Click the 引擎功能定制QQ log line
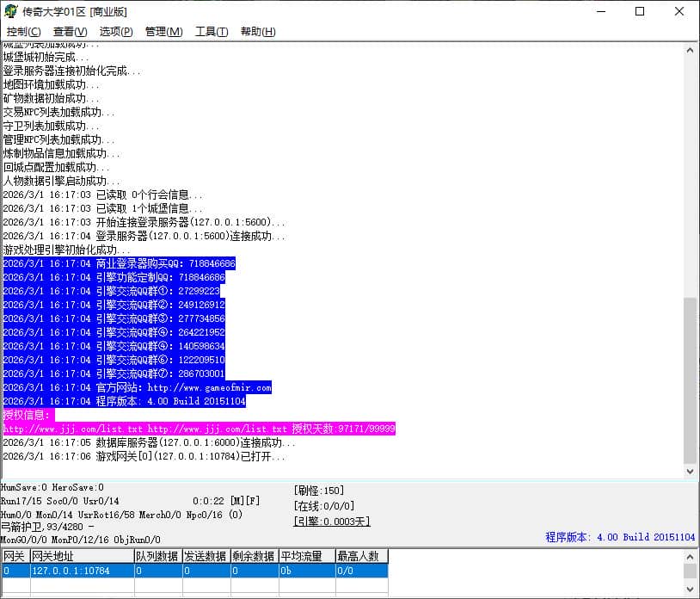The width and height of the screenshot is (700, 599). pos(114,277)
